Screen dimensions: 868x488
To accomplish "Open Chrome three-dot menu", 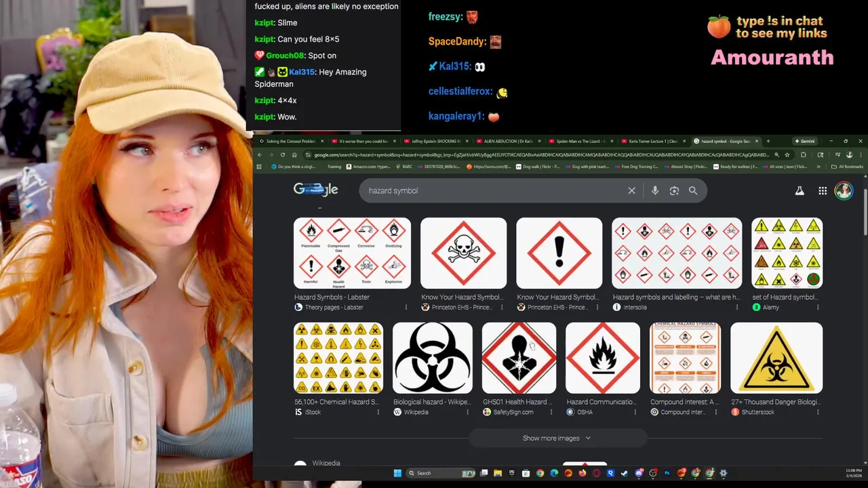I will pos(860,155).
